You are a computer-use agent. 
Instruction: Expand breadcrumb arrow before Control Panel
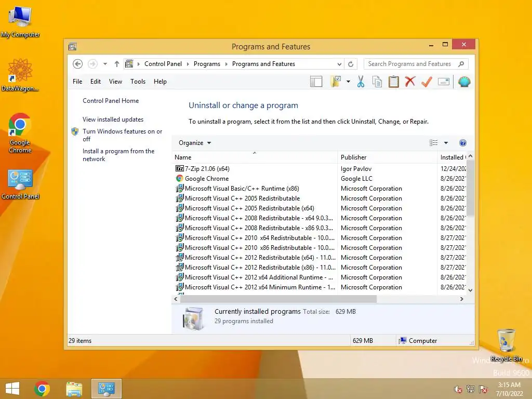point(138,64)
